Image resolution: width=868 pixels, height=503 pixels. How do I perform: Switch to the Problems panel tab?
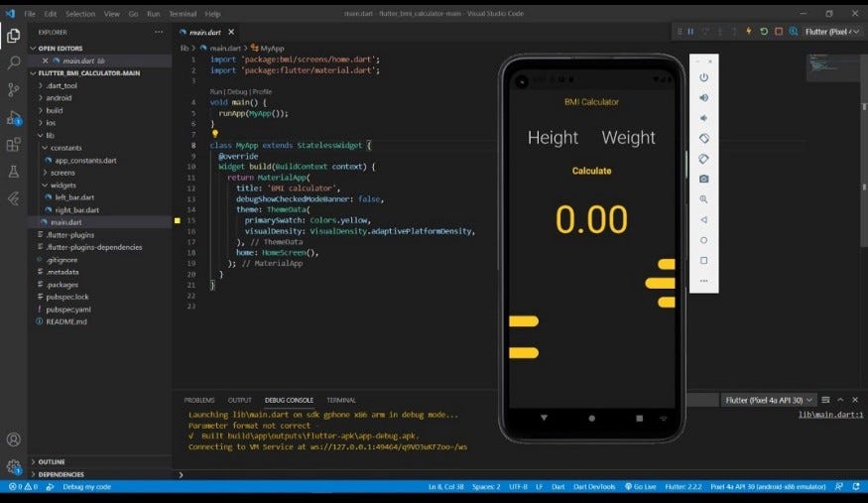coord(199,400)
